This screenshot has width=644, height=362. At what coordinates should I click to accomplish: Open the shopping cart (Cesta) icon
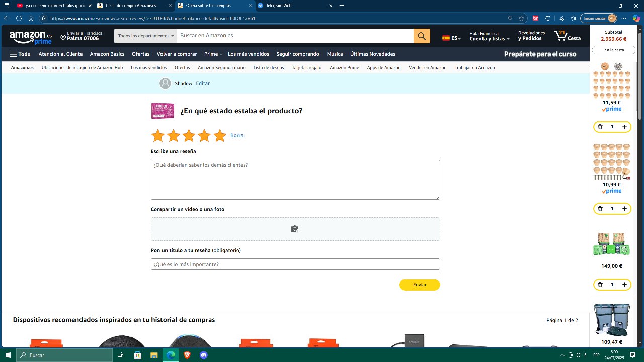567,36
